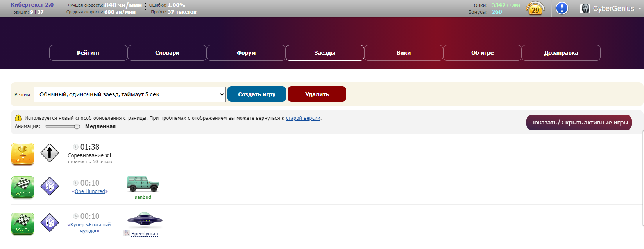Click the page vertical scrollbar
Viewport: 644px width, 249px height.
[643, 179]
